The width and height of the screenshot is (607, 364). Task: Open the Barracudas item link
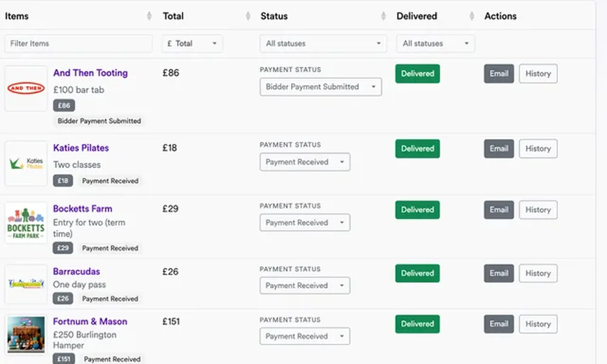point(76,272)
